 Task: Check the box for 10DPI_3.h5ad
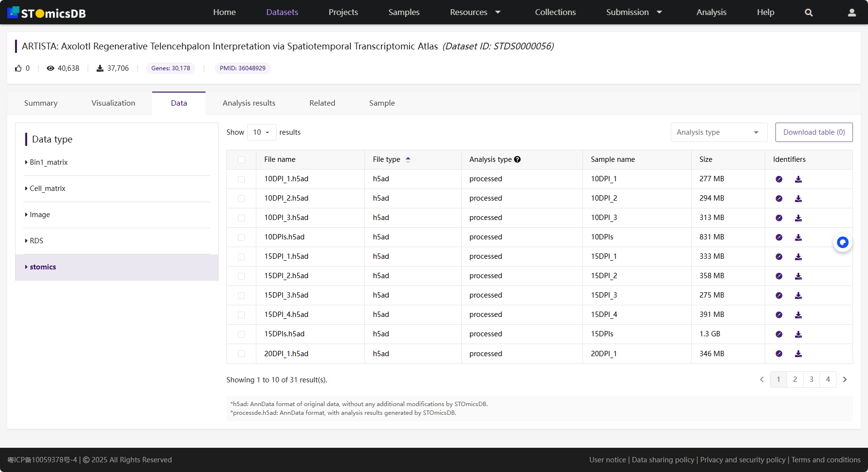click(x=241, y=218)
